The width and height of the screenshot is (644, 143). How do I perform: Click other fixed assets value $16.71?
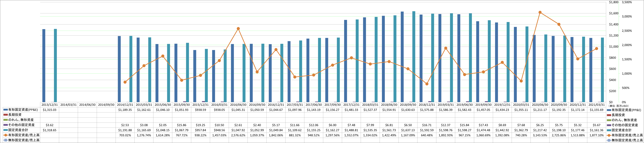427,125
